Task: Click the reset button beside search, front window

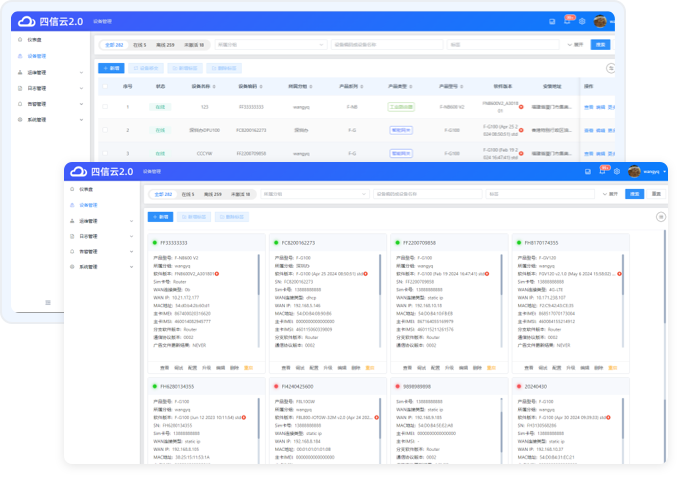Action: [657, 194]
